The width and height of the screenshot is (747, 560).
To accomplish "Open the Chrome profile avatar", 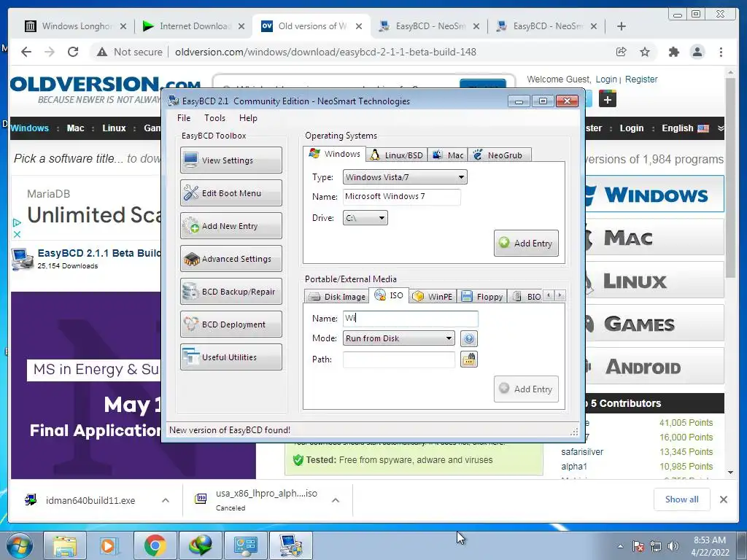I will 697,52.
